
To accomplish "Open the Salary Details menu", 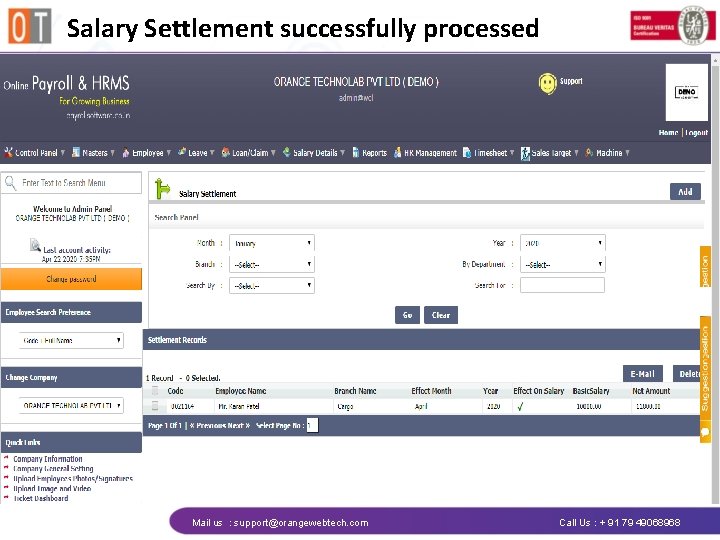I will click(314, 153).
